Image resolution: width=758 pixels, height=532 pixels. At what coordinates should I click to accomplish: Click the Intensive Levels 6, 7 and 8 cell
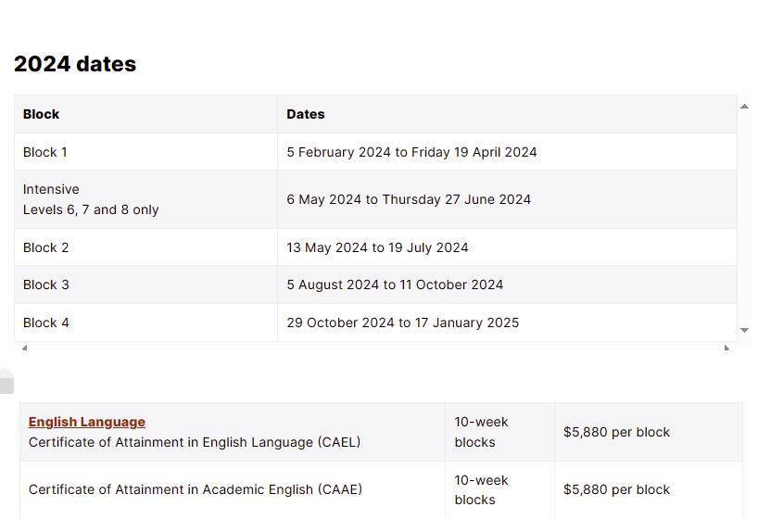pos(145,199)
